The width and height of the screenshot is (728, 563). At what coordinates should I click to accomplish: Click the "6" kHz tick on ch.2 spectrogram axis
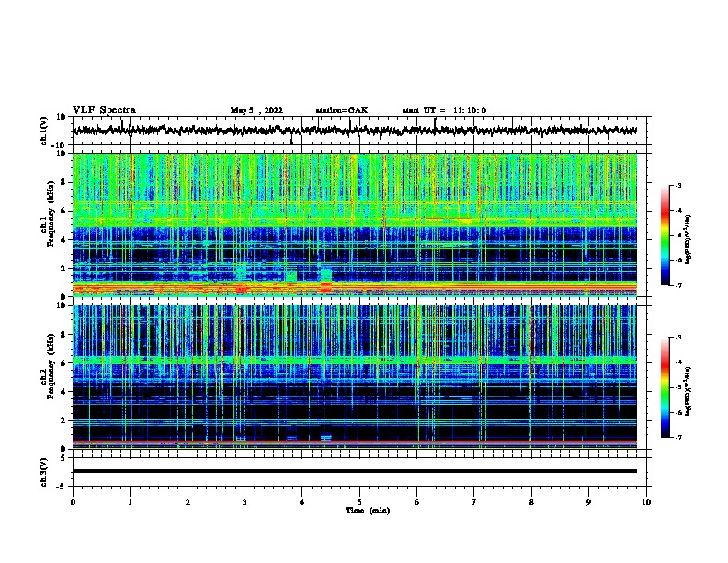point(63,363)
